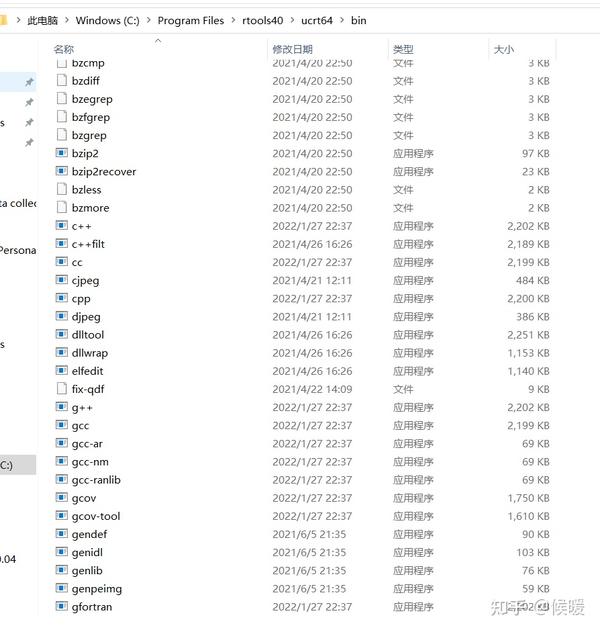Click the gfortran application icon

[x=61, y=606]
